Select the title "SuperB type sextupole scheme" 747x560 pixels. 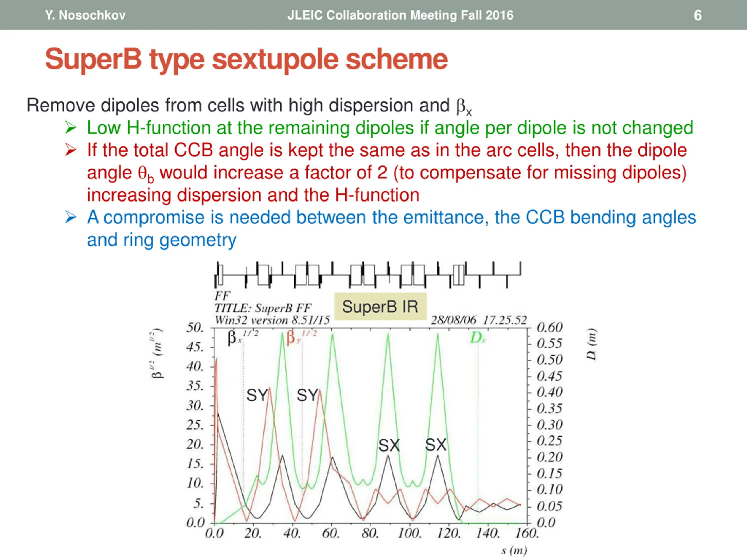coord(247,59)
